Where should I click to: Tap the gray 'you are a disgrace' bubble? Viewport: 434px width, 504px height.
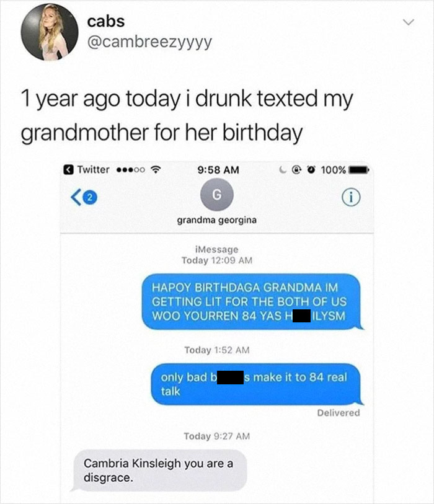160,471
